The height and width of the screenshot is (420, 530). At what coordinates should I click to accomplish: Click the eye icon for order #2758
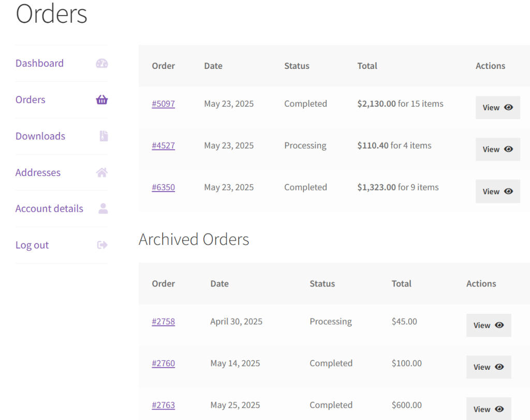pyautogui.click(x=499, y=325)
